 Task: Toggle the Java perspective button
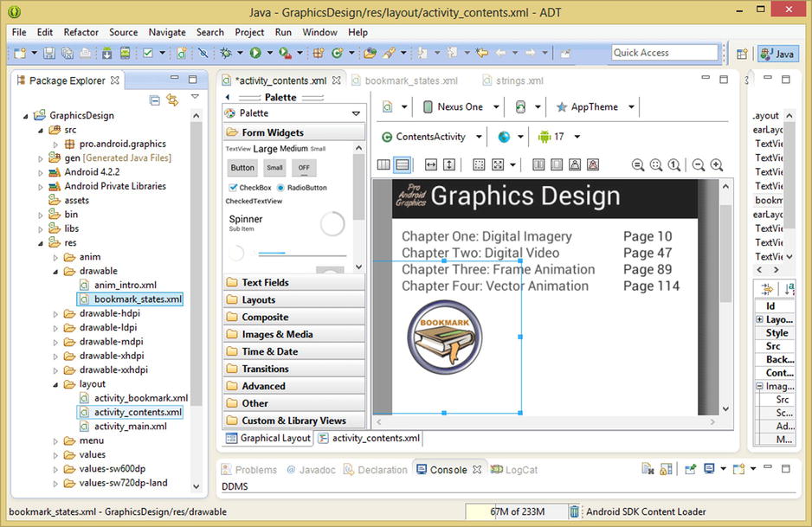pos(778,54)
